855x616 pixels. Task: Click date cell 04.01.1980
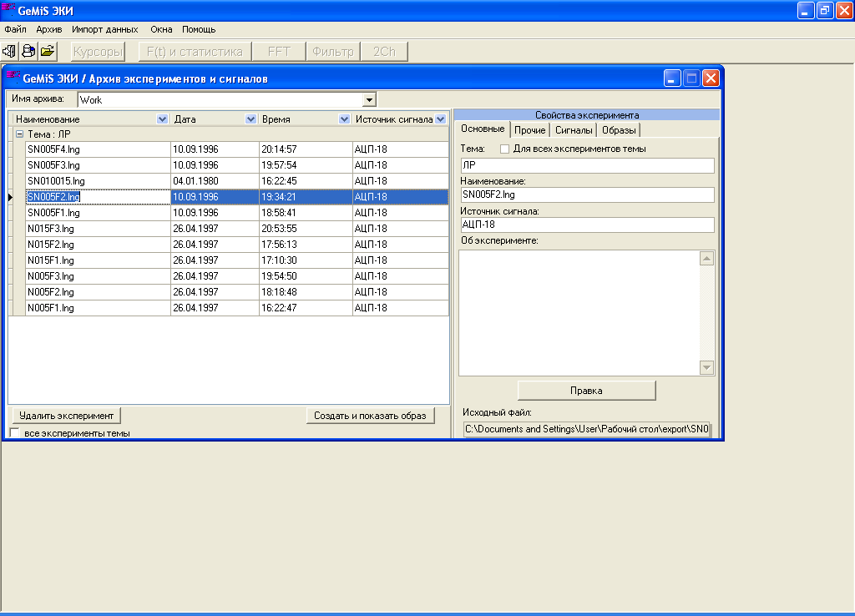point(215,181)
